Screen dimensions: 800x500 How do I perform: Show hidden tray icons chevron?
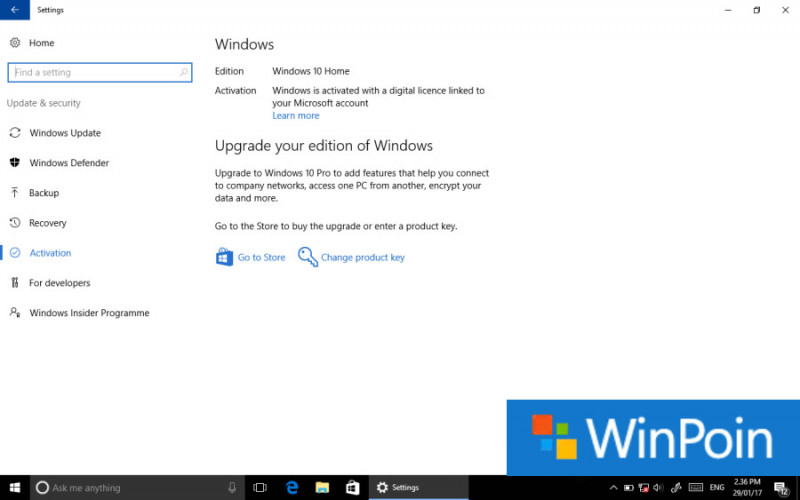click(x=614, y=488)
